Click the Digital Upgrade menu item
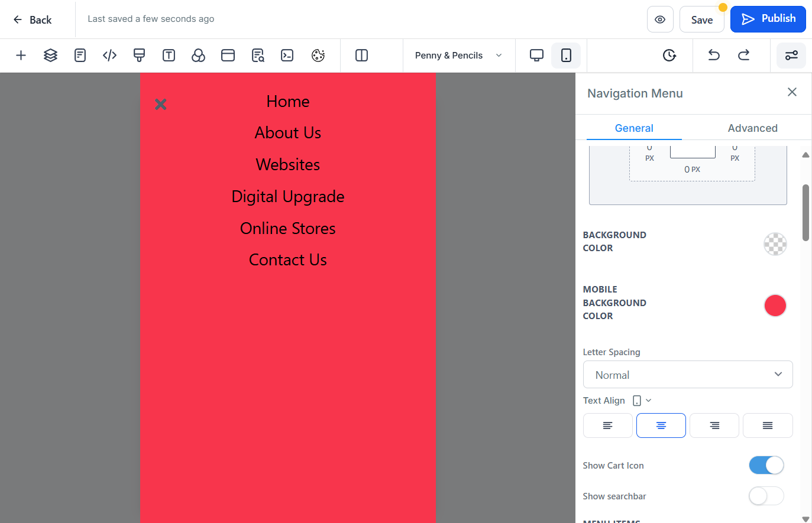The width and height of the screenshot is (812, 523). pyautogui.click(x=288, y=197)
